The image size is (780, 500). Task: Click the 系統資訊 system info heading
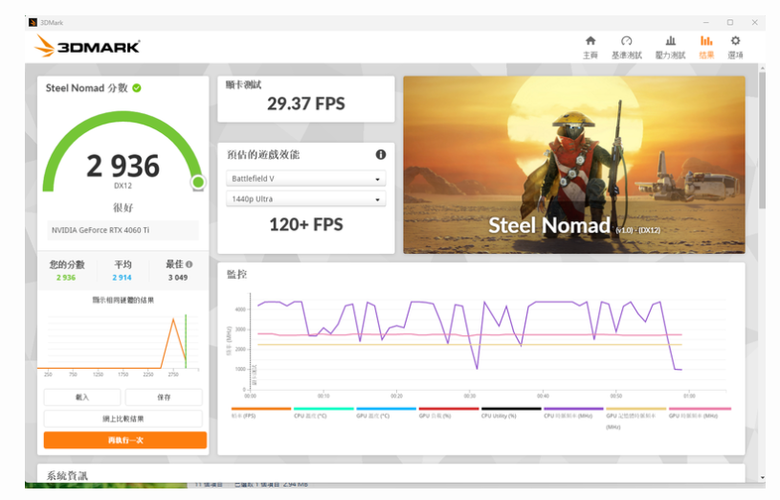pyautogui.click(x=67, y=476)
